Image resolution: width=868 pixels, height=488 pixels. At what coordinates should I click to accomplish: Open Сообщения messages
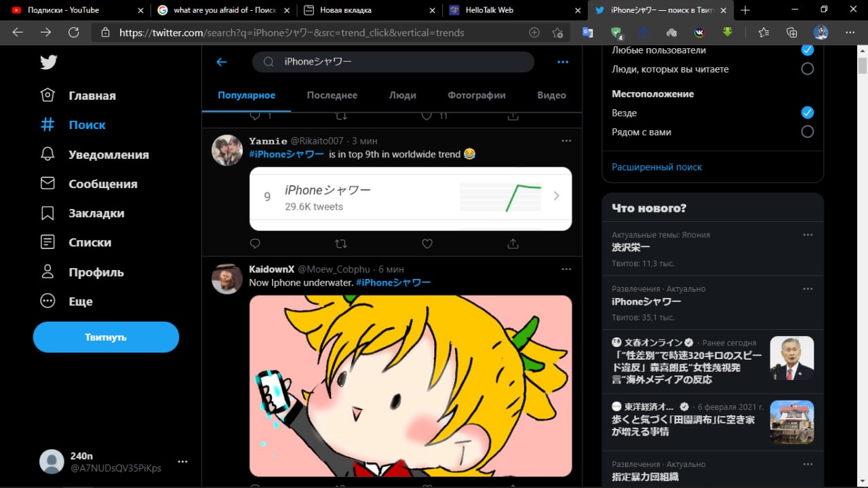tap(89, 184)
